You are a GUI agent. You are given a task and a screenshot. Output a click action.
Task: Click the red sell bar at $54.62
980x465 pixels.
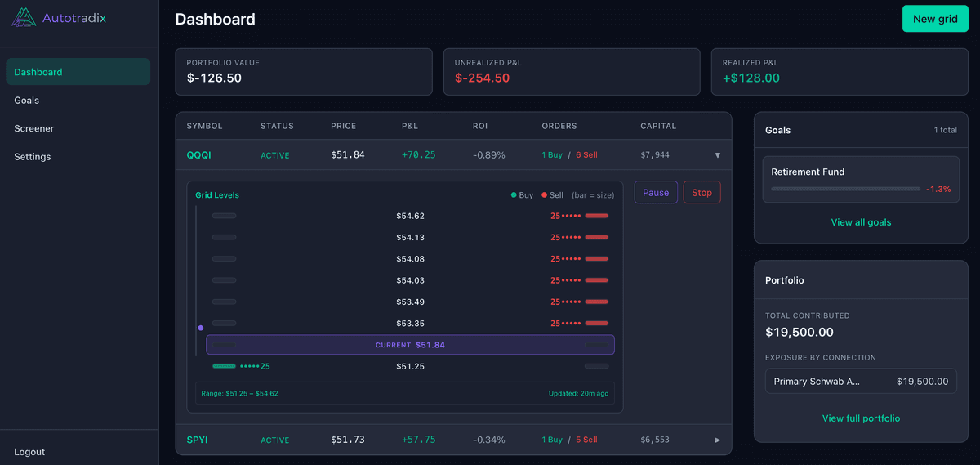pyautogui.click(x=597, y=217)
